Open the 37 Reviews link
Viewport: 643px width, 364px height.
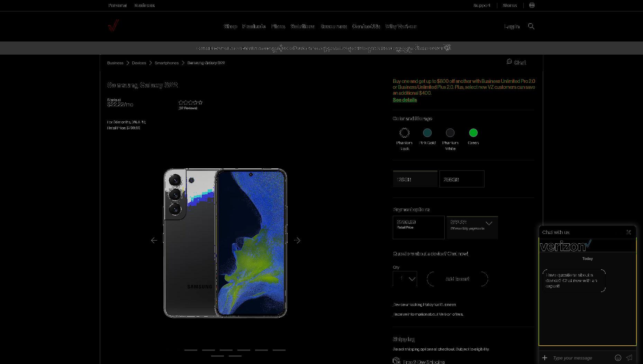(188, 108)
